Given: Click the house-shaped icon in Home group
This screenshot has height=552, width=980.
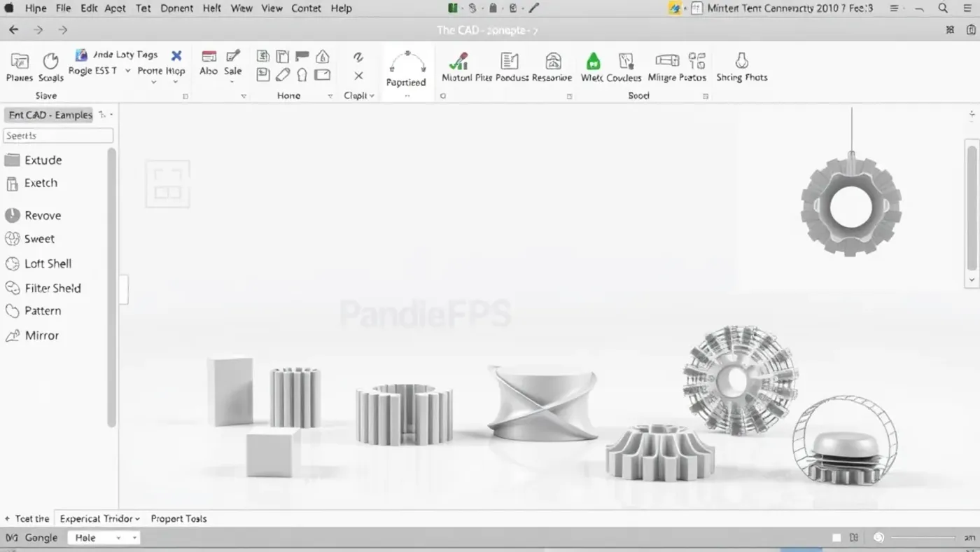Looking at the screenshot, I should (323, 56).
